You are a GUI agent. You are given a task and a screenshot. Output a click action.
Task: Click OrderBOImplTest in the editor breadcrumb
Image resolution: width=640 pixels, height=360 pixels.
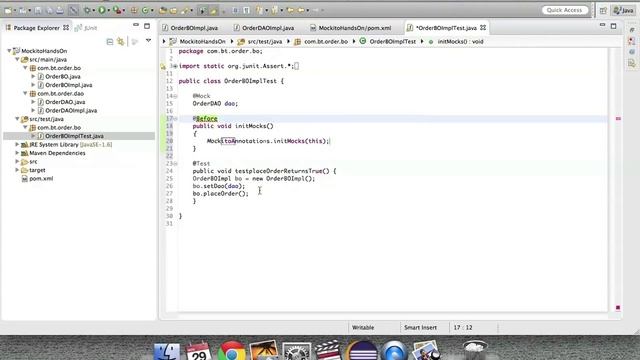pos(392,42)
